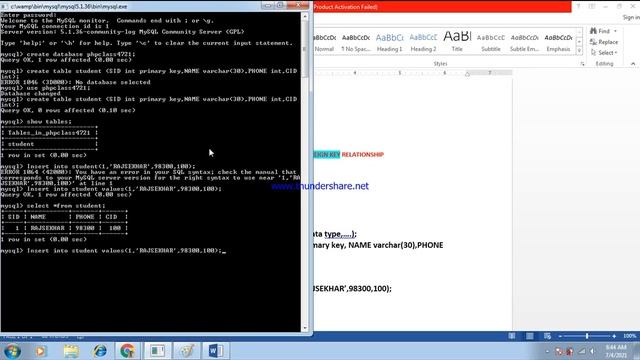Open the Styles pane dialog launcher

click(582, 64)
